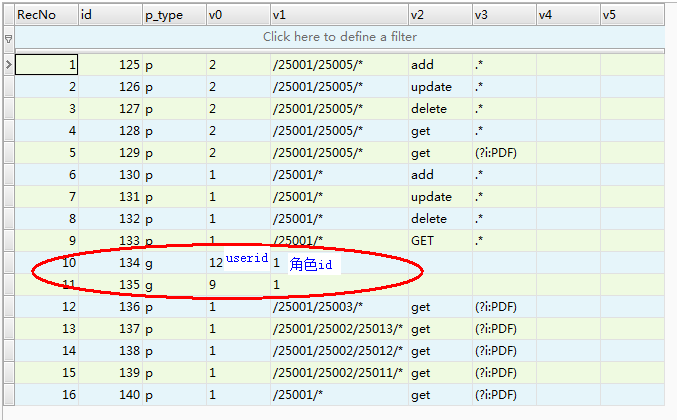Click the row indicator beside record 16
The image size is (677, 420).
pyautogui.click(x=9, y=395)
